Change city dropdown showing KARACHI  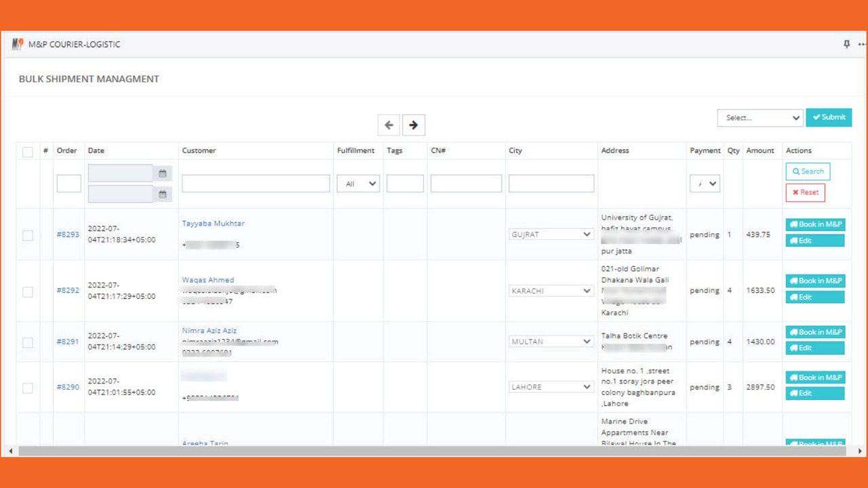click(551, 291)
